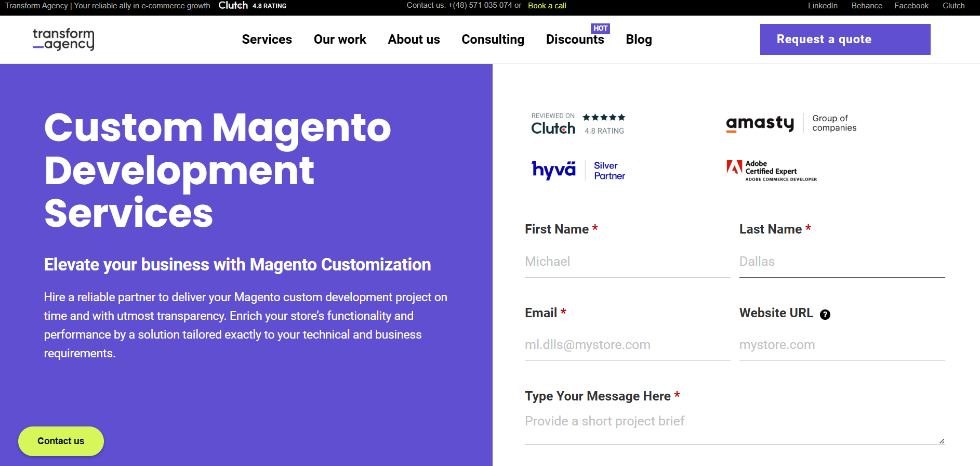Click the hyvä Silver Partner badge

(578, 171)
